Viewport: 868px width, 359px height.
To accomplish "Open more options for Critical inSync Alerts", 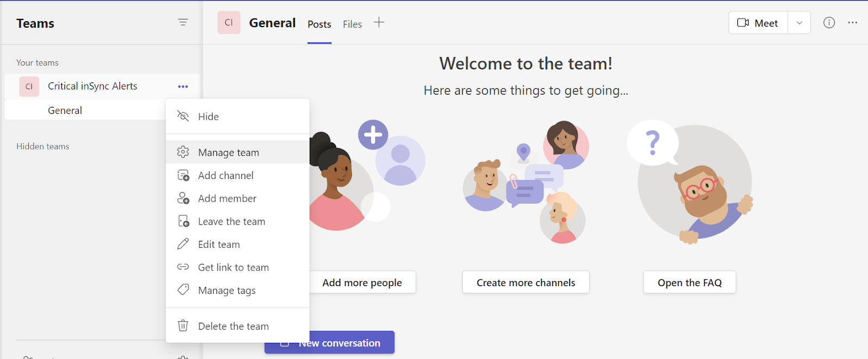I will (x=183, y=86).
